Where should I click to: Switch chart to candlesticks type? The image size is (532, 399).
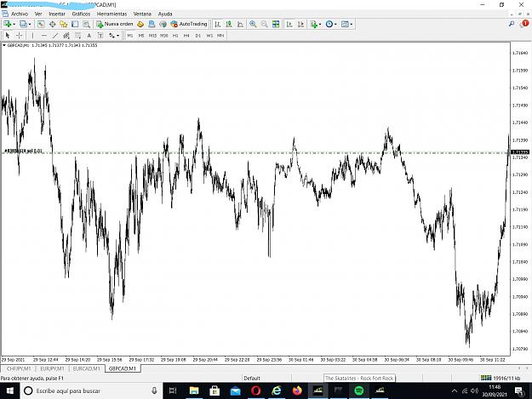pyautogui.click(x=229, y=24)
